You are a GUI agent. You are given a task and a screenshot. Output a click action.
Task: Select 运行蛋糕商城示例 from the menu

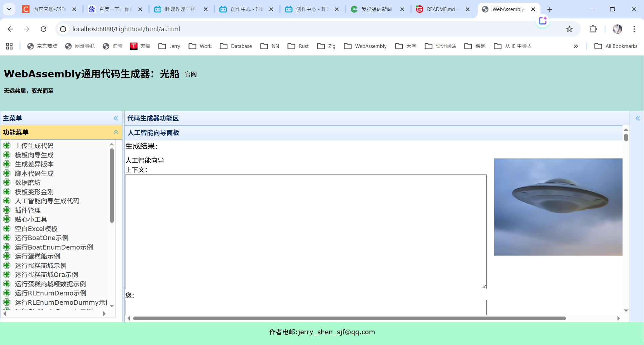(x=41, y=265)
